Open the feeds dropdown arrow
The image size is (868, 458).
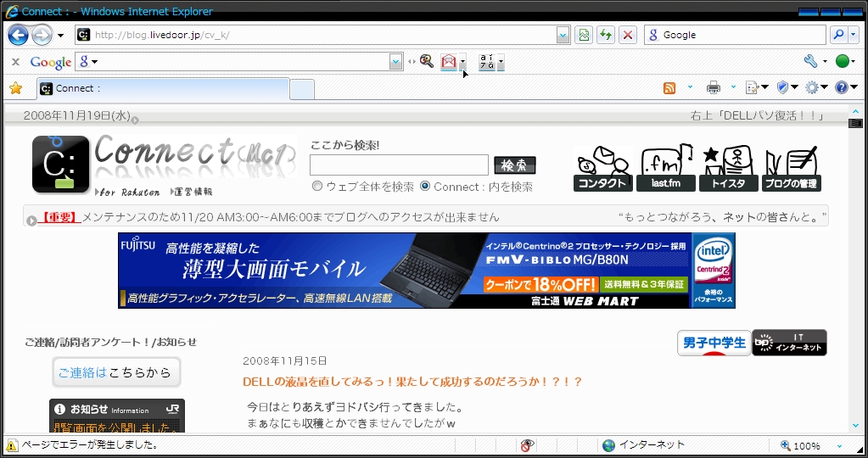tap(690, 87)
